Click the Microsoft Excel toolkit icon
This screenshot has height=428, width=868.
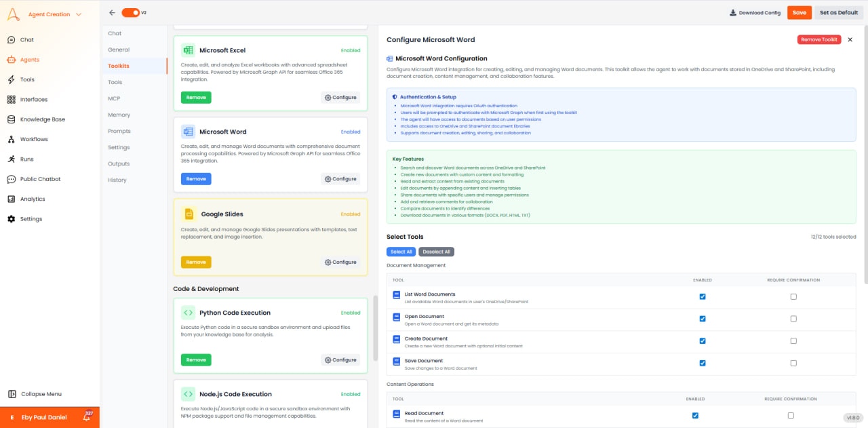188,50
